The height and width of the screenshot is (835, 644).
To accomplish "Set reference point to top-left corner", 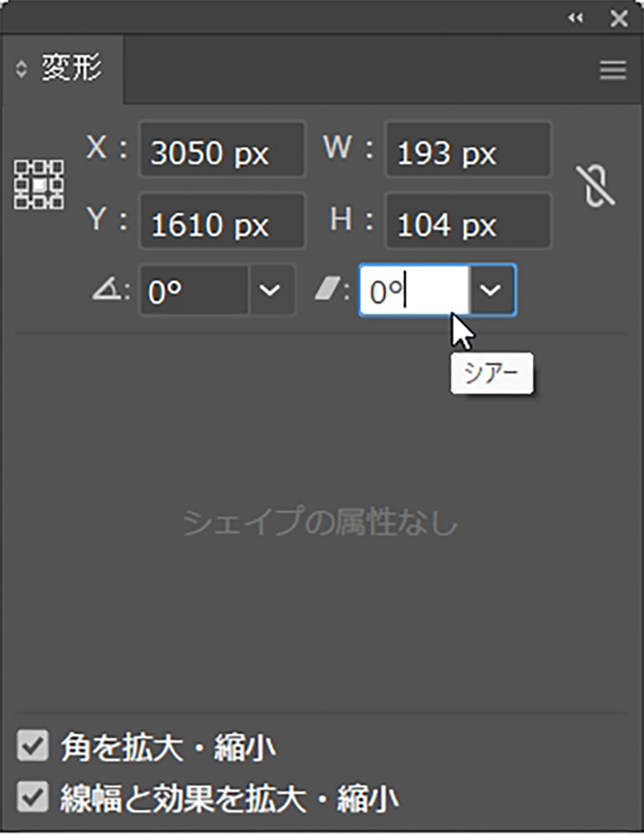I will [22, 167].
